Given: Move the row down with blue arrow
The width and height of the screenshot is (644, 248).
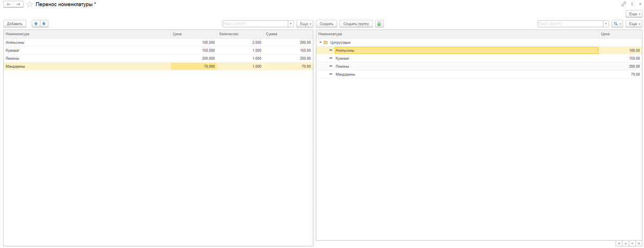Looking at the screenshot, I should 44,24.
